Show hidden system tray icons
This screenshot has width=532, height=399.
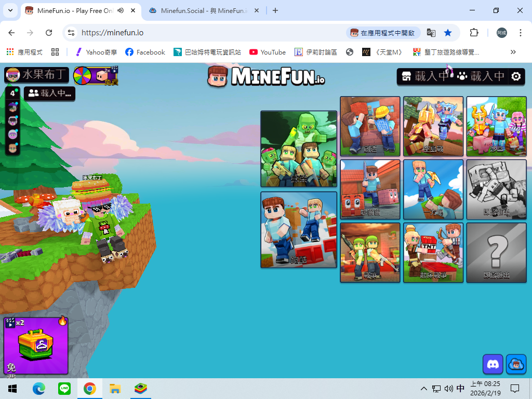pyautogui.click(x=424, y=388)
